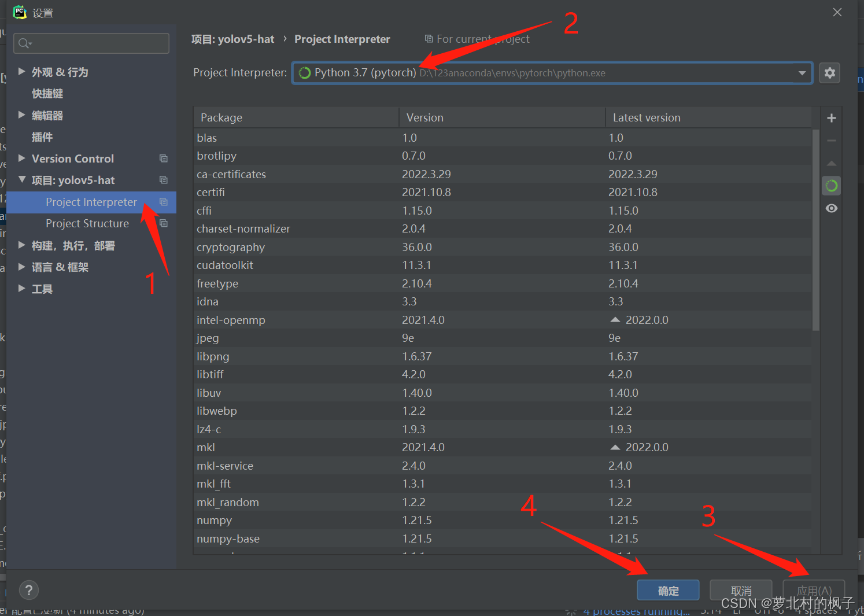Image resolution: width=864 pixels, height=616 pixels.
Task: Expand the 语言 & 框架 section
Action: [21, 267]
